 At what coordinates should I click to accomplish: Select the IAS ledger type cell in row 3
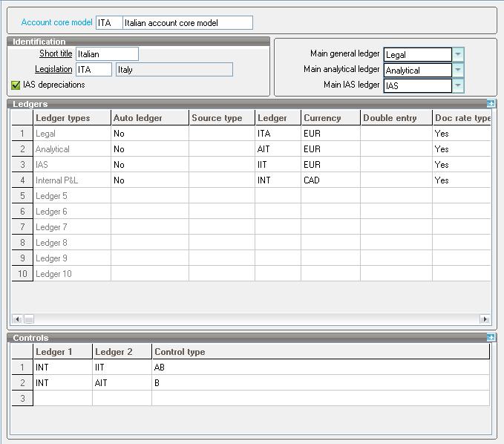click(x=72, y=165)
